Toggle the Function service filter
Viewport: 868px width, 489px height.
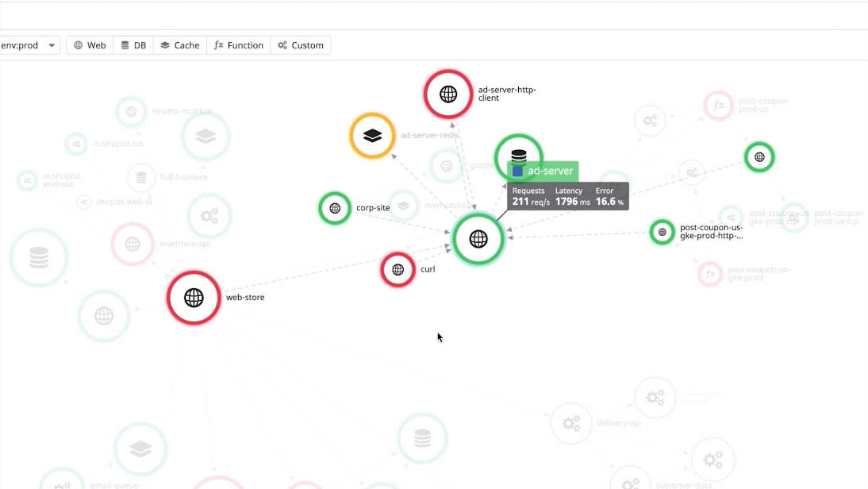(x=239, y=45)
